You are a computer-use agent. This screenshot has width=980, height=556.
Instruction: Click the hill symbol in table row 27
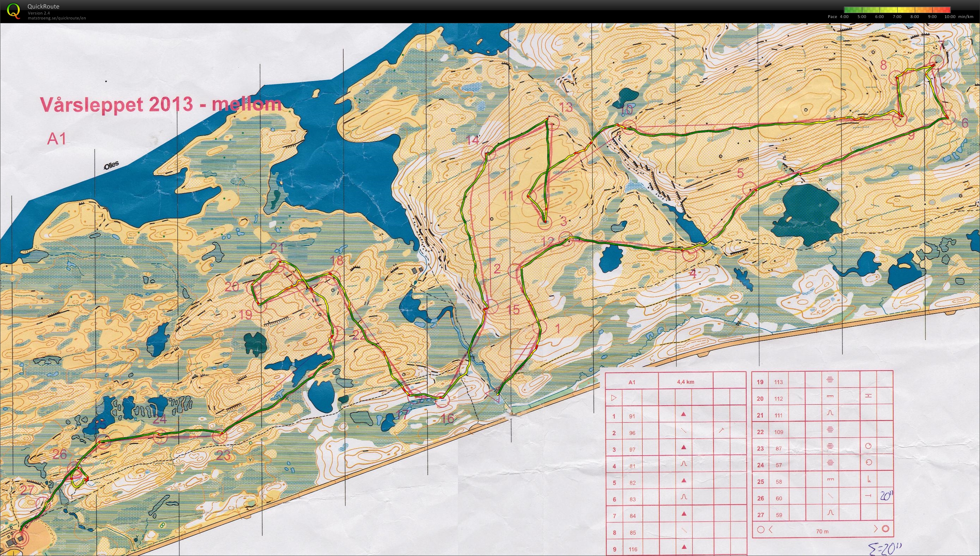[x=830, y=513]
